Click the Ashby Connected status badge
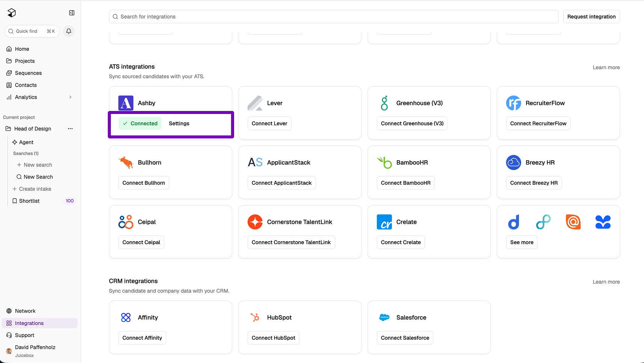This screenshot has width=644, height=363. 140,123
